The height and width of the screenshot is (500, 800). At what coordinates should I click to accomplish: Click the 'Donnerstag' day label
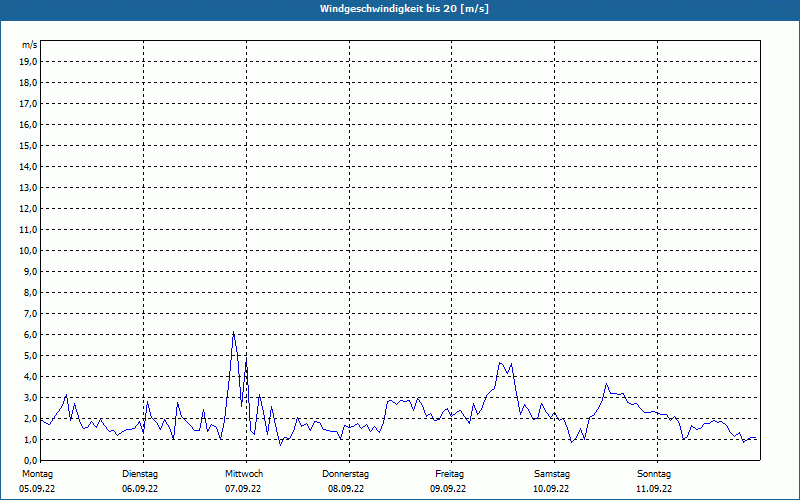pos(345,474)
